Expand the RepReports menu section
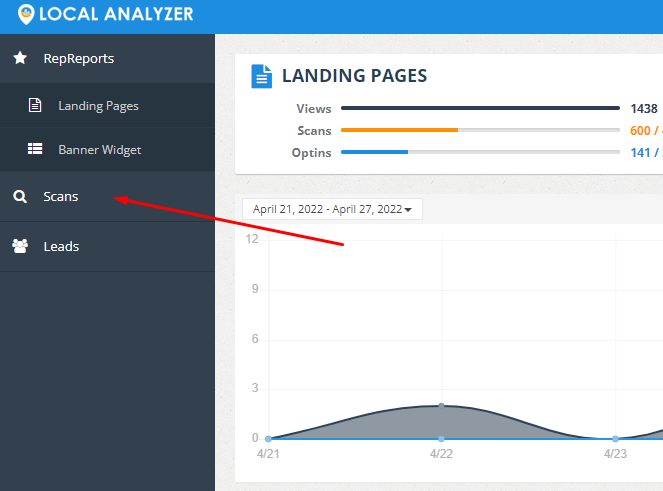Viewport: 663px width, 491px height. tap(79, 58)
